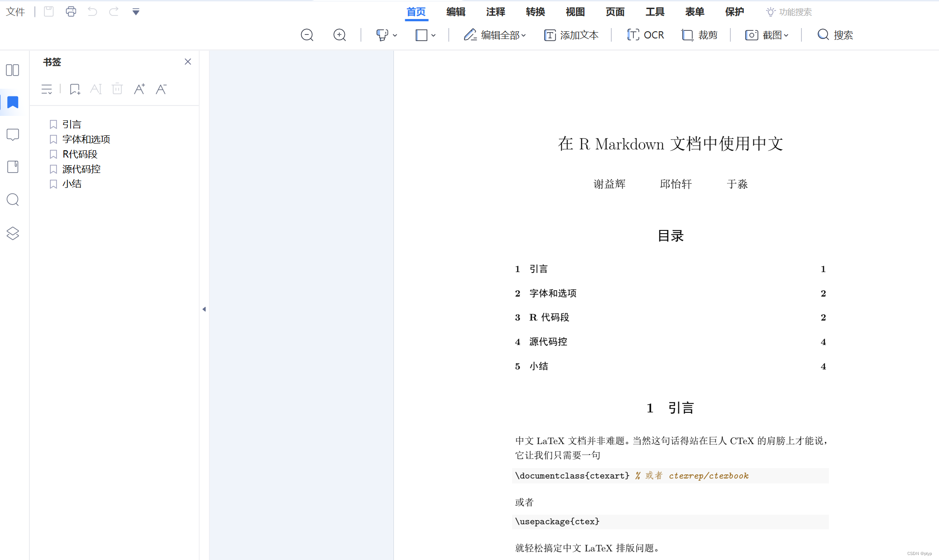Open the layers sidebar panel
Screen dimensions: 939x560
(13, 233)
